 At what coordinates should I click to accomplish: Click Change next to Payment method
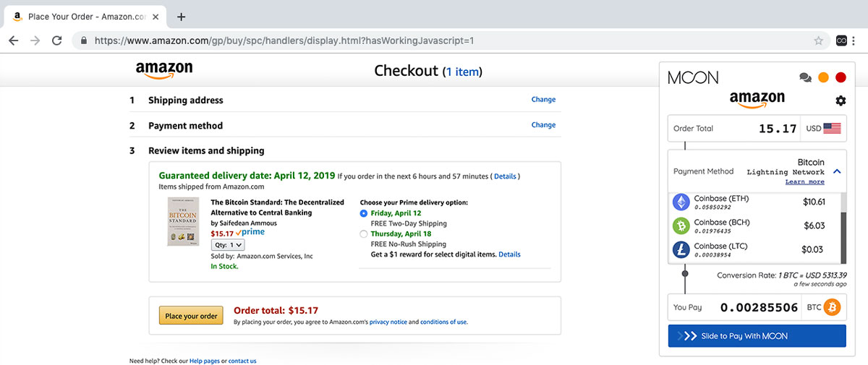[543, 125]
